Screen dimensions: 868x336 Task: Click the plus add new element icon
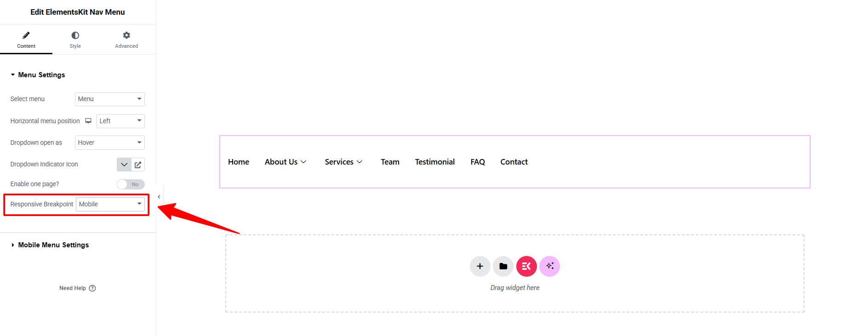coord(480,266)
